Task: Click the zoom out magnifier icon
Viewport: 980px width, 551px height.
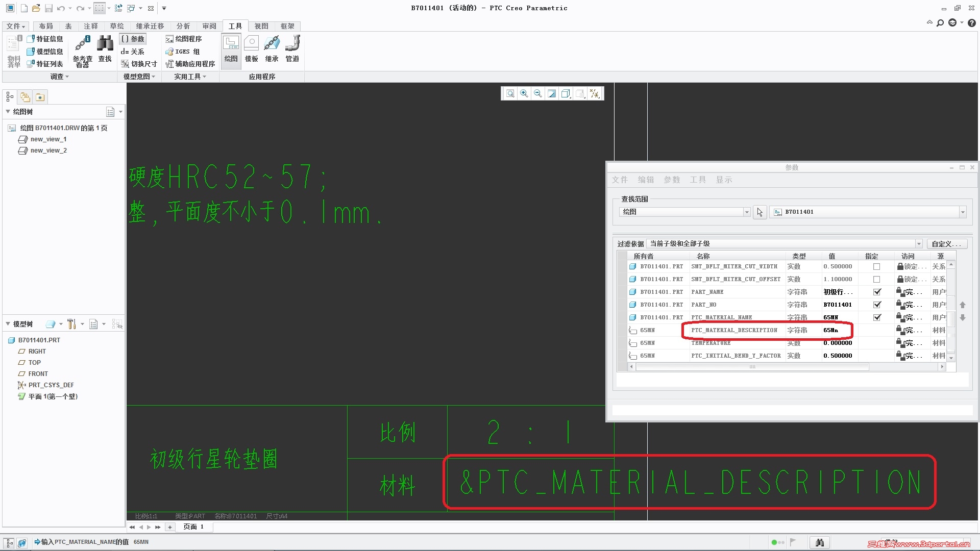Action: [538, 93]
